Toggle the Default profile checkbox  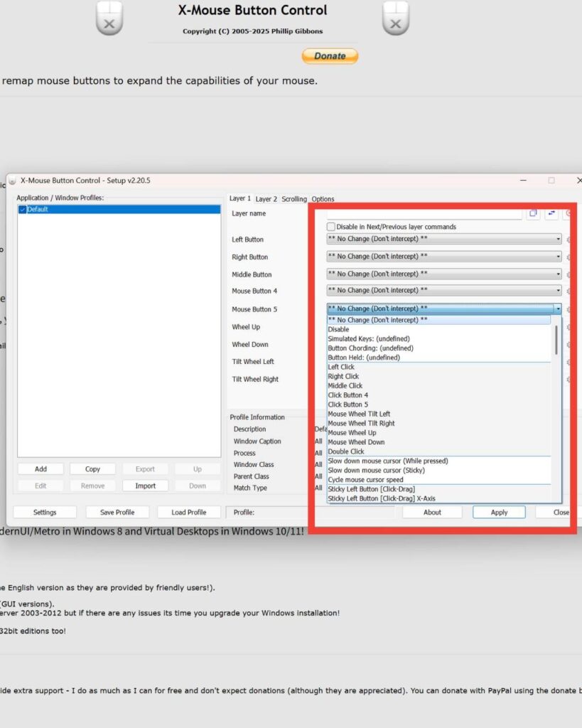click(22, 210)
